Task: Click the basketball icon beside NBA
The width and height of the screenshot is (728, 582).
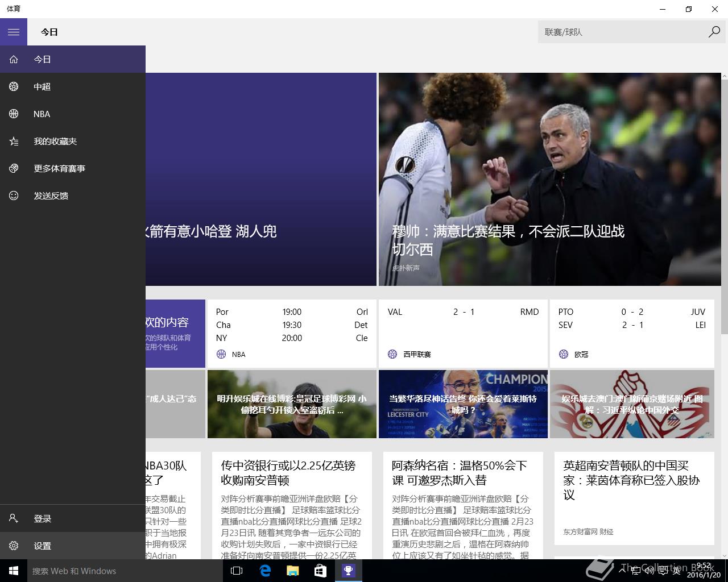Action: [x=14, y=114]
